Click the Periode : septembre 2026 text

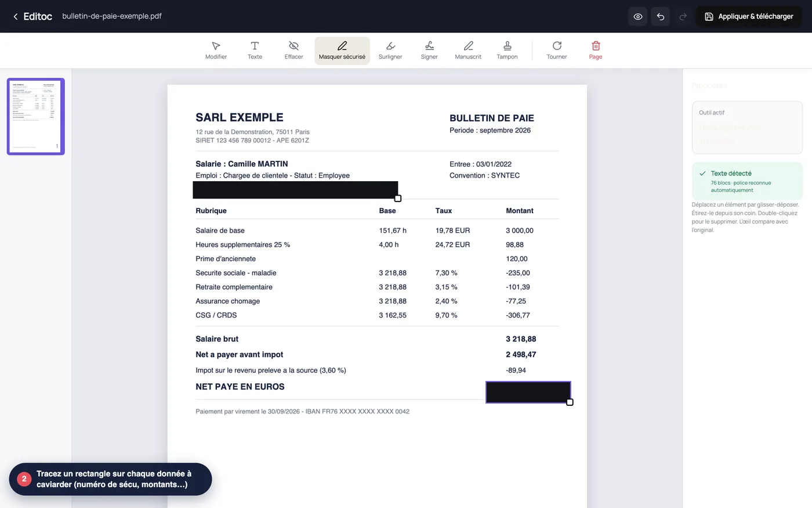[490, 130]
